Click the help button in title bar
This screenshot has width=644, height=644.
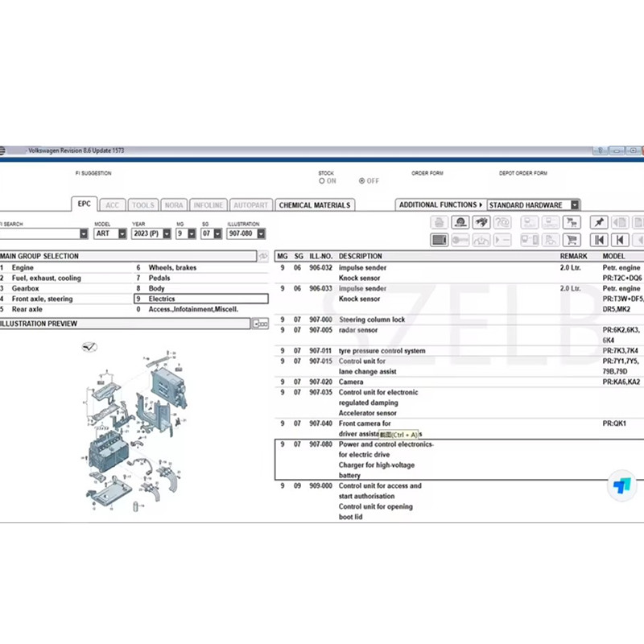point(600,151)
